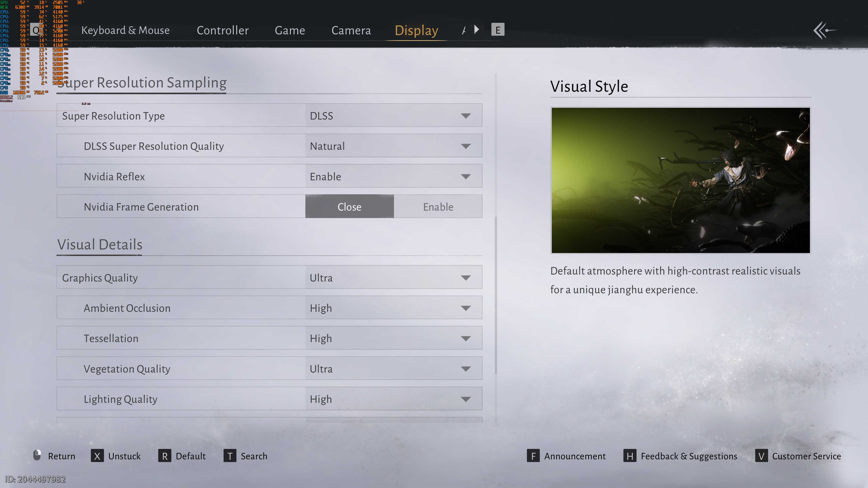This screenshot has width=868, height=488.
Task: Set Nvidia Frame Generation to Close
Action: 349,206
